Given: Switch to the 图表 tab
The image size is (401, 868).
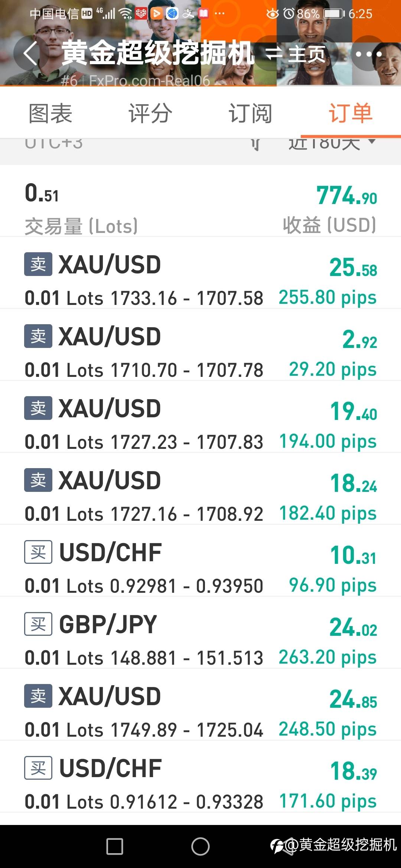Looking at the screenshot, I should point(50,114).
